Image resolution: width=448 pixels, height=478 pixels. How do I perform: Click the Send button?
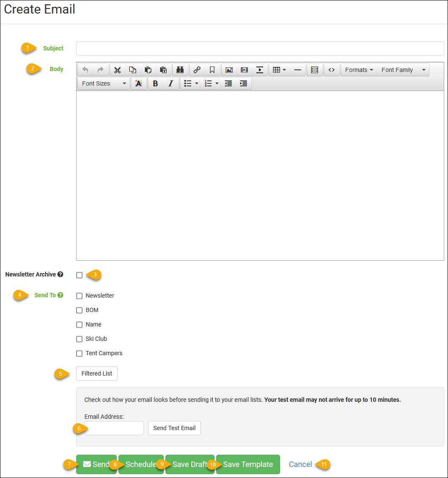(x=96, y=464)
